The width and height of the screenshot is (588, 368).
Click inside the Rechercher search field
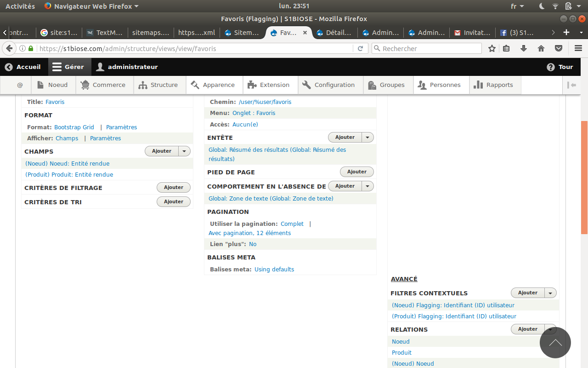(x=426, y=48)
